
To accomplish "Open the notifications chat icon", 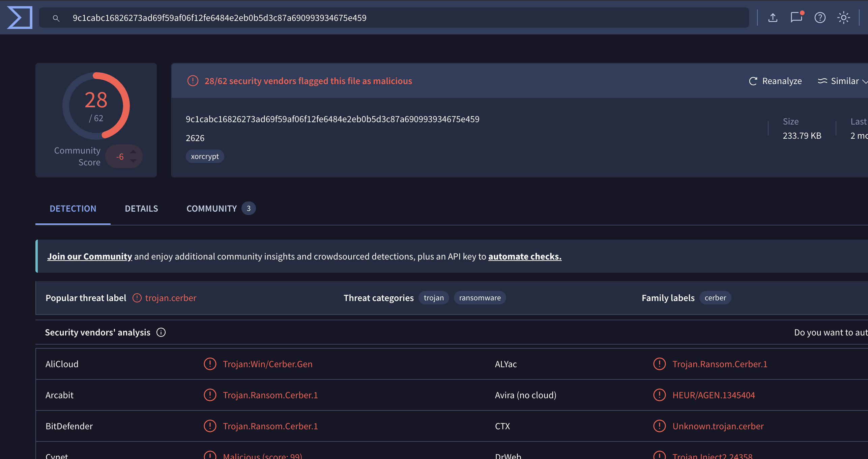I will pyautogui.click(x=797, y=17).
